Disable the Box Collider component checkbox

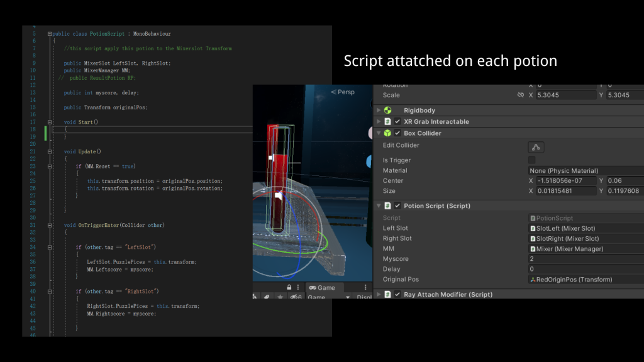[x=397, y=133]
